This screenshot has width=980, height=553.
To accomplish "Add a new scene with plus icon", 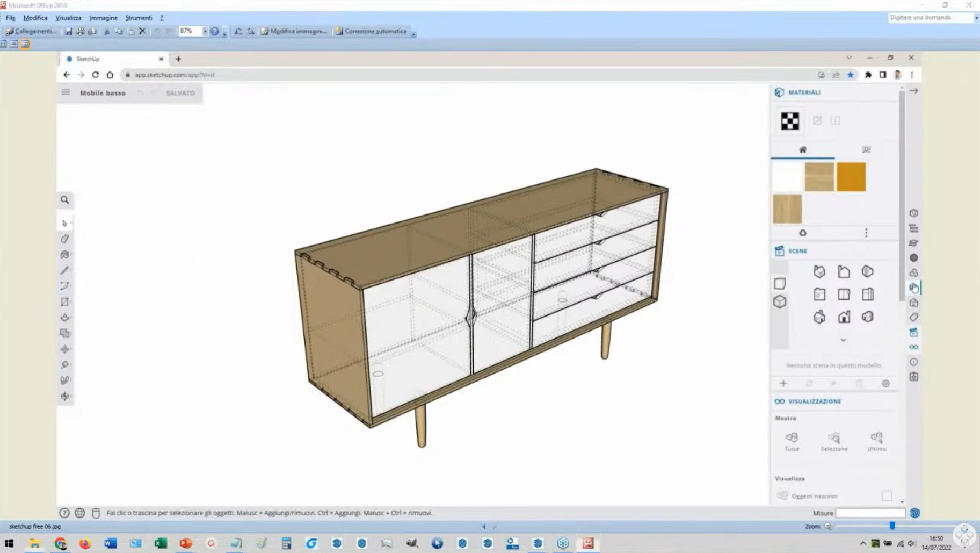I will click(x=783, y=383).
